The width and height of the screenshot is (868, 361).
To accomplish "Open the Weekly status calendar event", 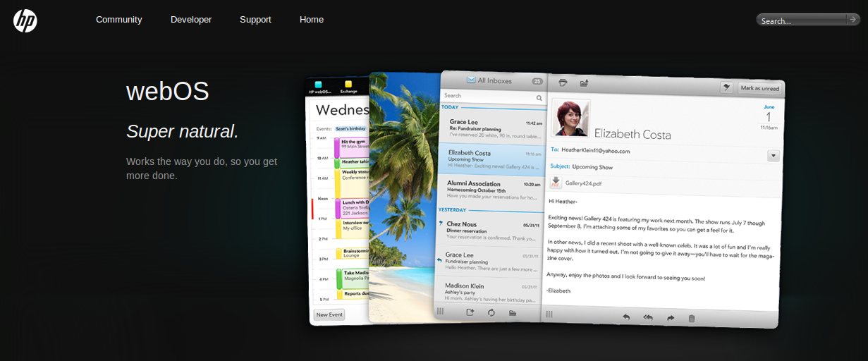I will [x=352, y=183].
